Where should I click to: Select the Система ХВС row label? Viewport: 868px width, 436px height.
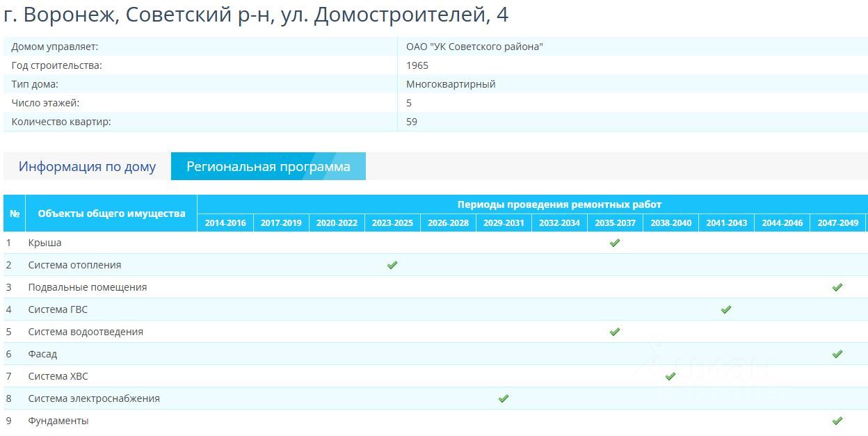tap(58, 376)
